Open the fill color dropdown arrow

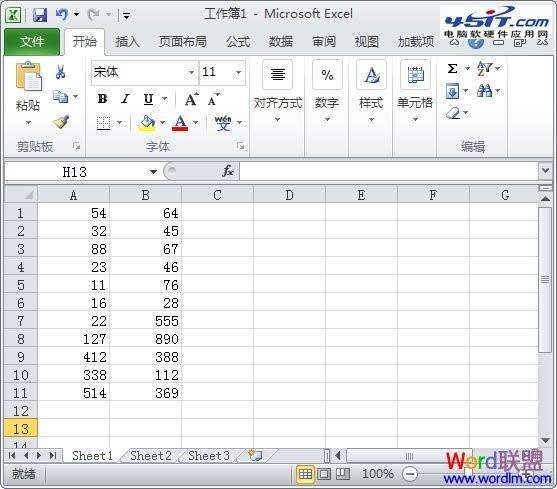(162, 123)
